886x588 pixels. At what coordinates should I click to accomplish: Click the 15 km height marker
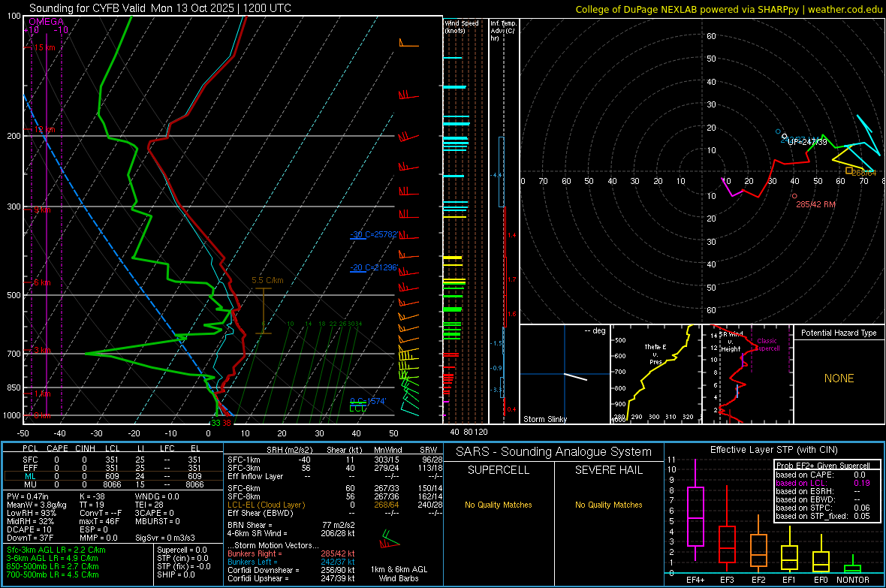point(44,47)
